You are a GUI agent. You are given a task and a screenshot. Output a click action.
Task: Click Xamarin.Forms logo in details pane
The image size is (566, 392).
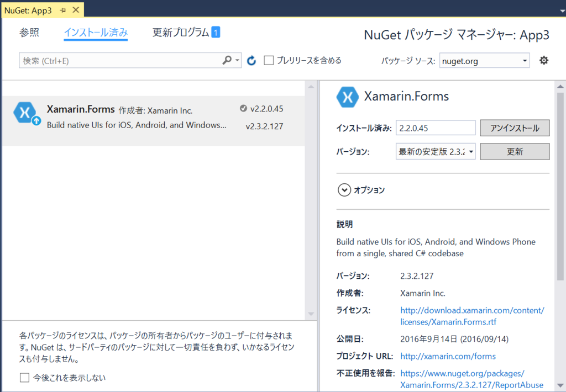[348, 97]
